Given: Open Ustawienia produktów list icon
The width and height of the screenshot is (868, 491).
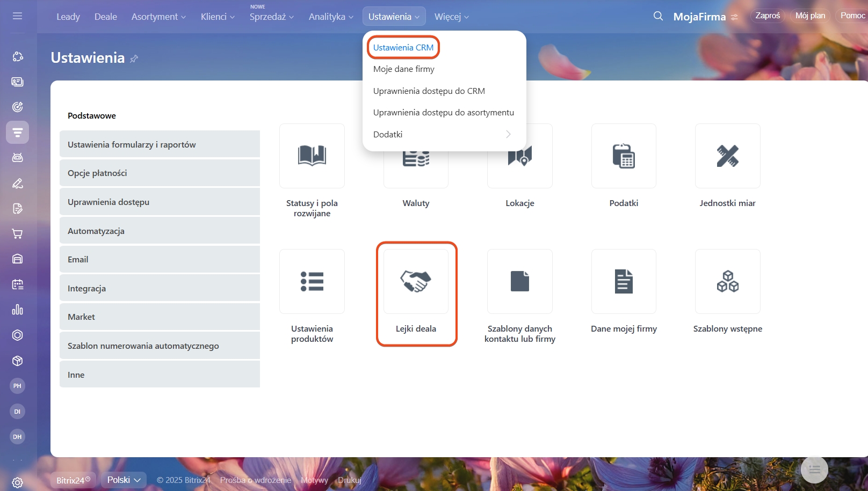Looking at the screenshot, I should (x=312, y=281).
